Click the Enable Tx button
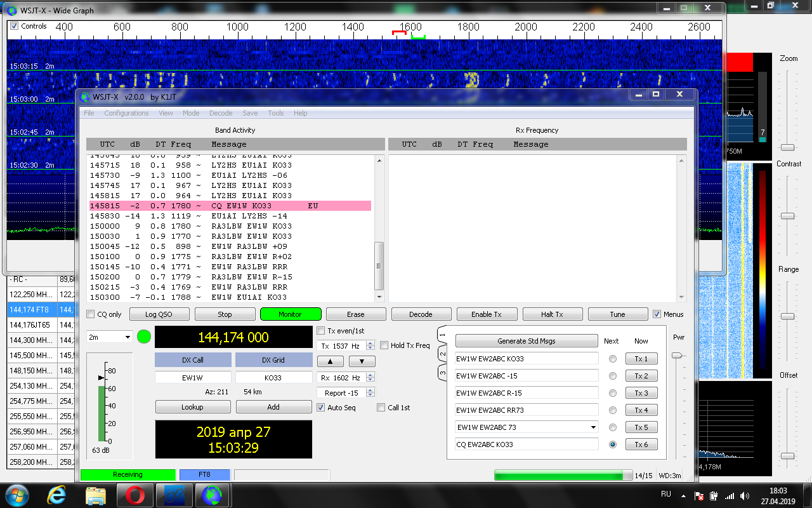The image size is (812, 508). click(x=487, y=314)
